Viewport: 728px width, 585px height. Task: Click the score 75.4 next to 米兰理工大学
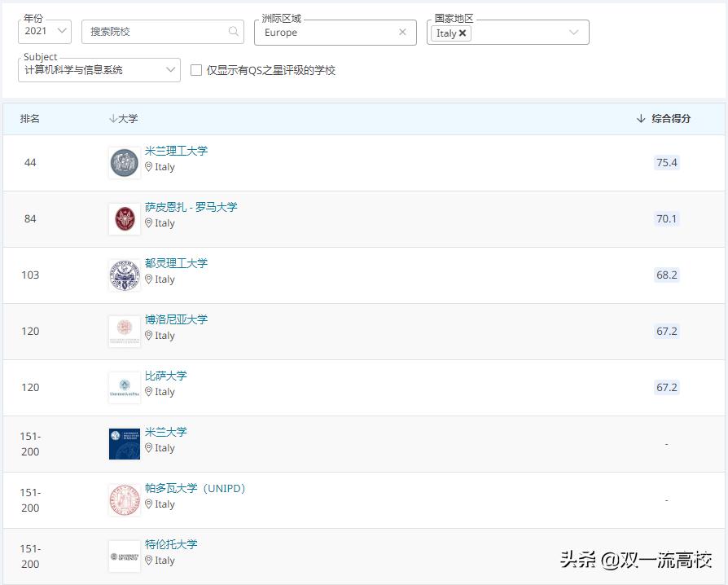click(x=666, y=162)
